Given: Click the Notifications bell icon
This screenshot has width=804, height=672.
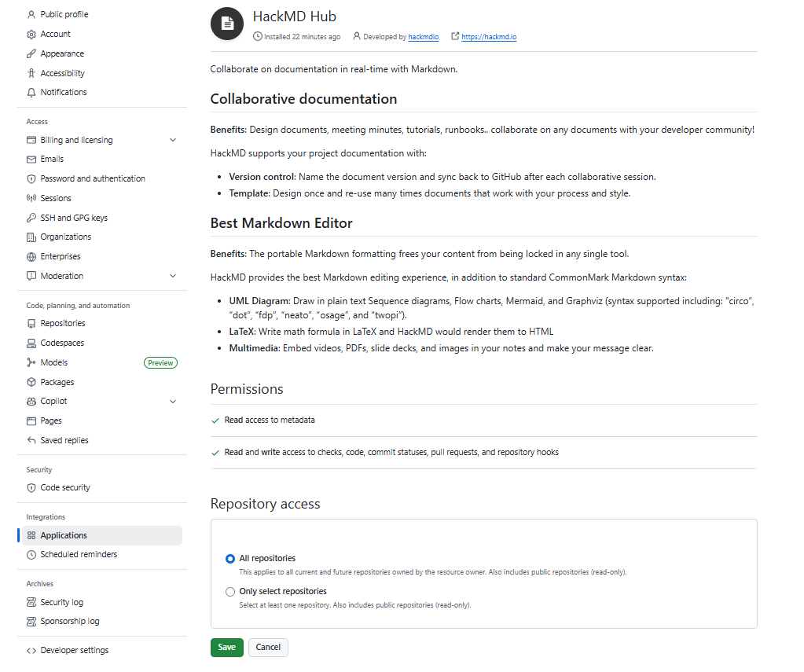Looking at the screenshot, I should tap(31, 92).
